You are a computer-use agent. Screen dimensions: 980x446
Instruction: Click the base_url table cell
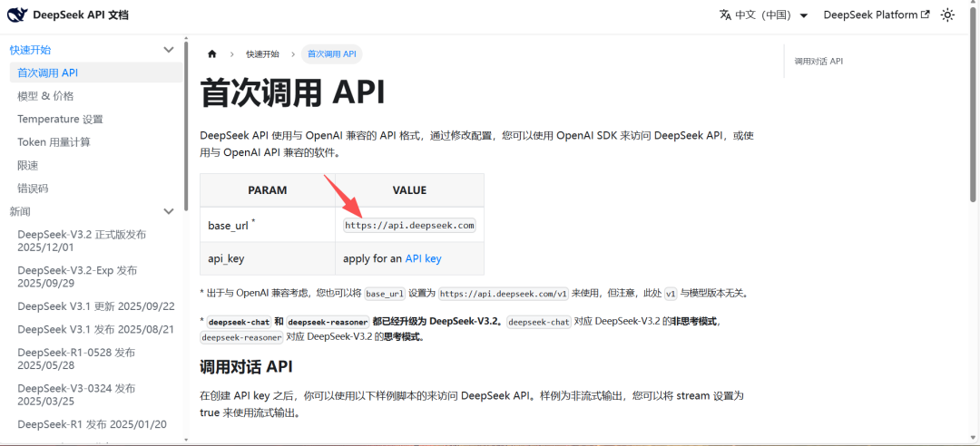(x=268, y=225)
